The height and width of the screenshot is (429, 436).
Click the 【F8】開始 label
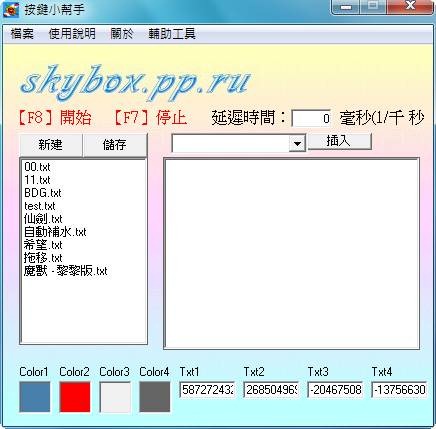[x=55, y=118]
